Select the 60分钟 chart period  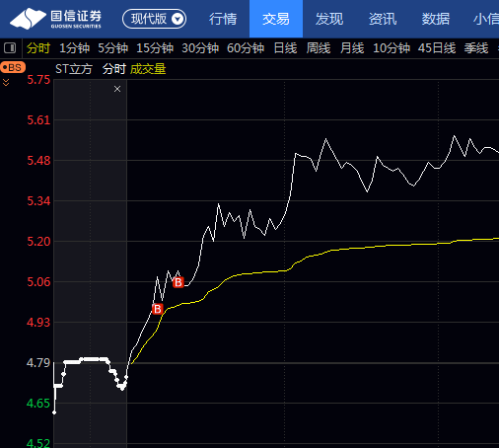pos(246,48)
